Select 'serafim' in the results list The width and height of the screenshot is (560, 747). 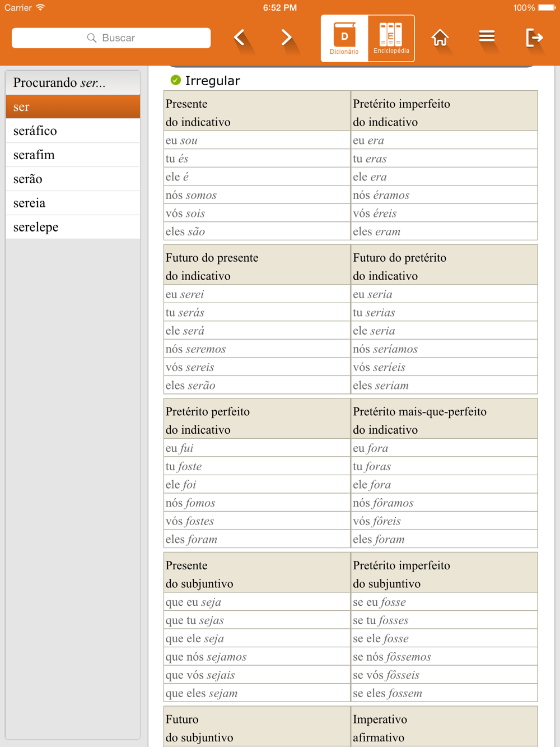pyautogui.click(x=73, y=155)
